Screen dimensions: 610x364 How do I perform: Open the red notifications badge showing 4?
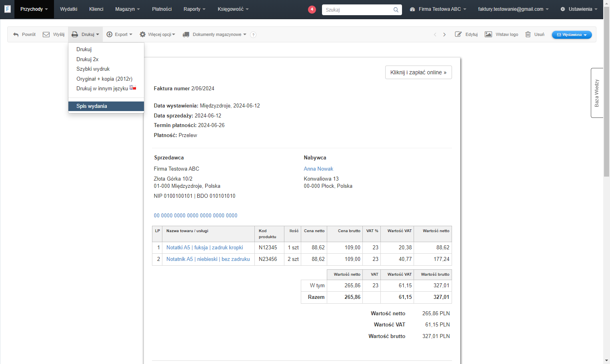pyautogui.click(x=312, y=9)
